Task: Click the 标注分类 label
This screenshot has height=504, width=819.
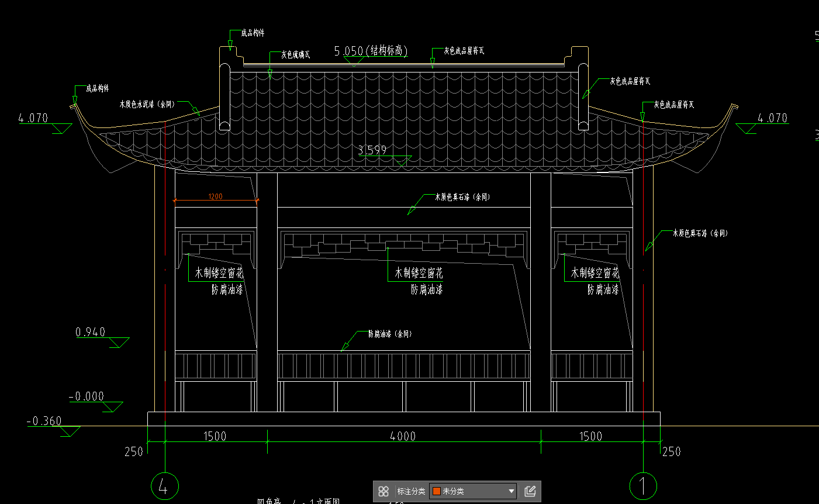Action: (411, 491)
